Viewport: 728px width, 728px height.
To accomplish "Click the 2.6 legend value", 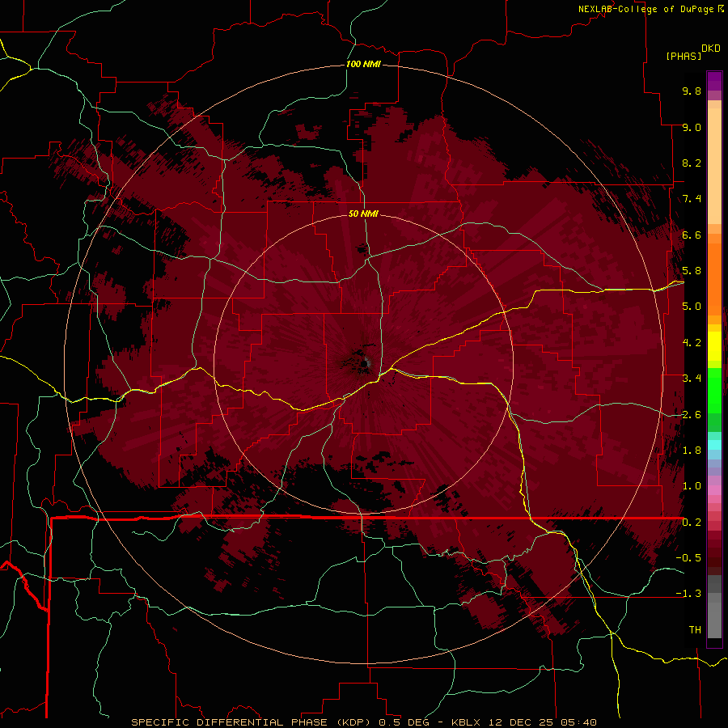I will [692, 415].
